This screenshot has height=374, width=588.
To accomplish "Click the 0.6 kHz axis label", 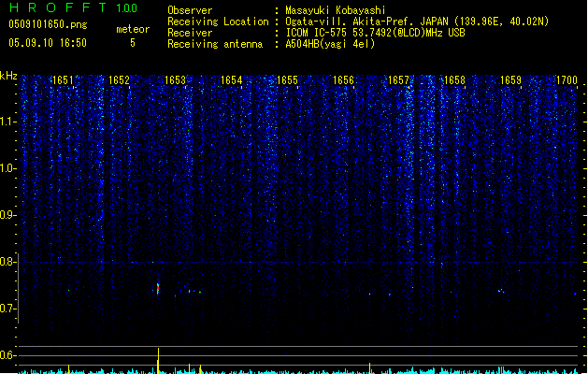I will coord(8,355).
